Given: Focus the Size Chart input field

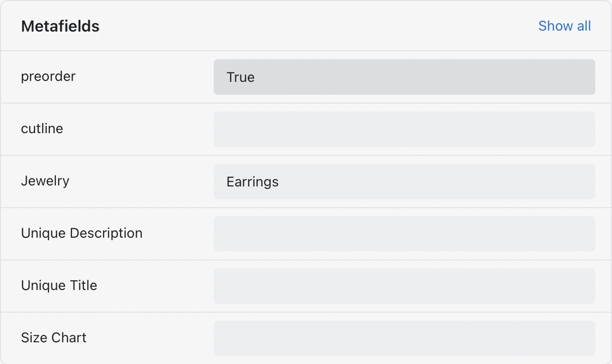Looking at the screenshot, I should (404, 338).
